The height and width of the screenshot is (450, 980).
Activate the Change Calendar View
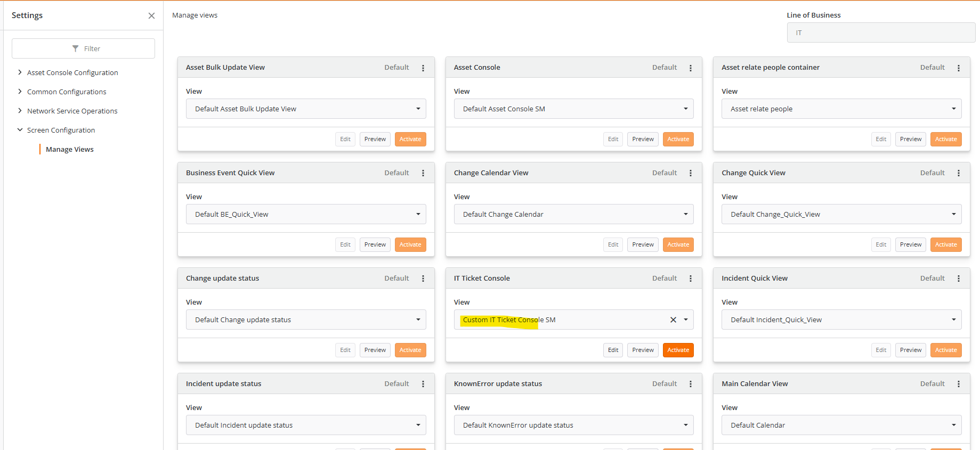point(678,244)
